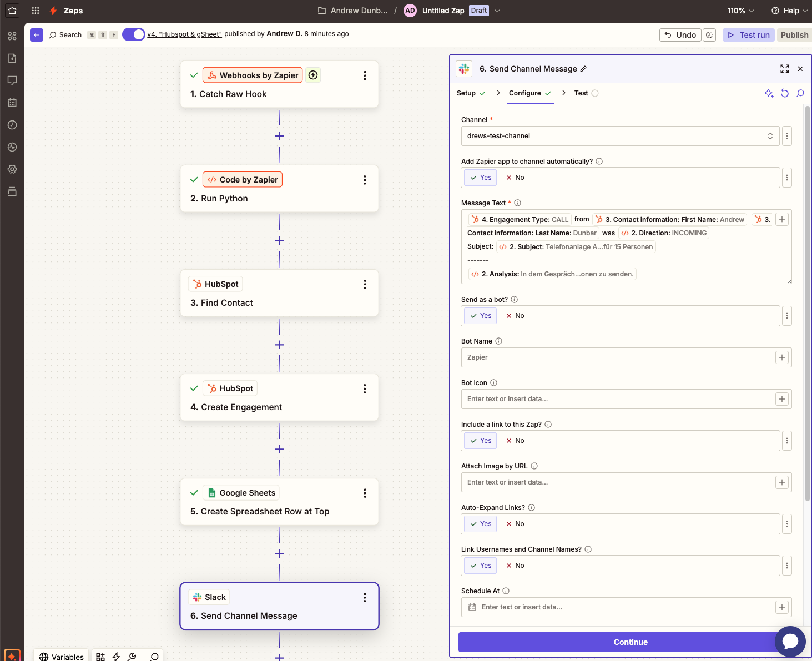This screenshot has height=661, width=812.
Task: Open the apps grid menu
Action: click(36, 11)
